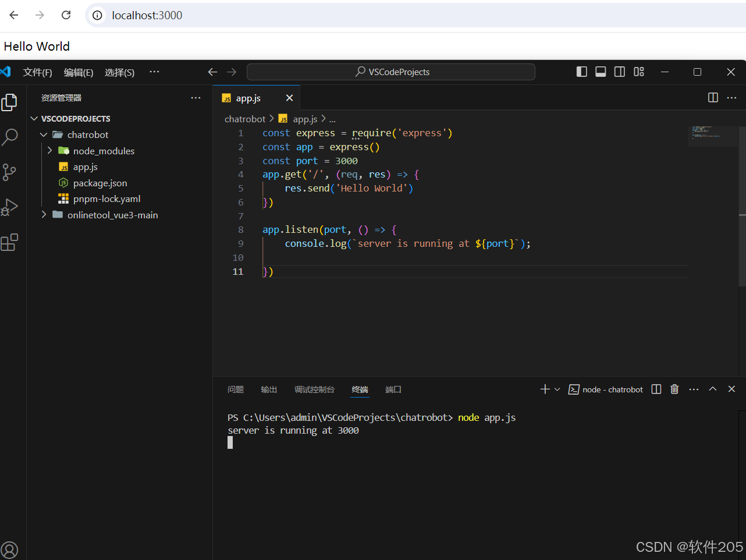
Task: Reload the localhost:3000 browser page
Action: point(66,15)
